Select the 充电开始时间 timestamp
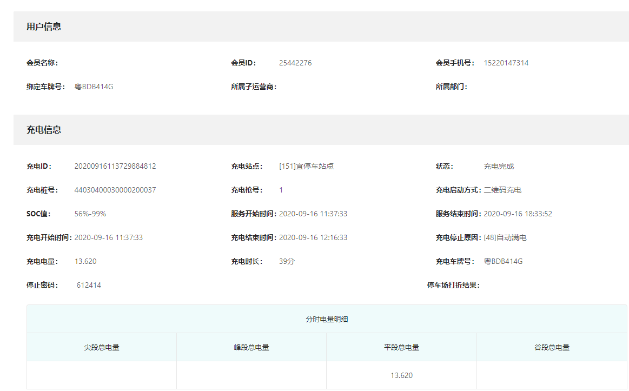This screenshot has height=391, width=629. (108, 237)
